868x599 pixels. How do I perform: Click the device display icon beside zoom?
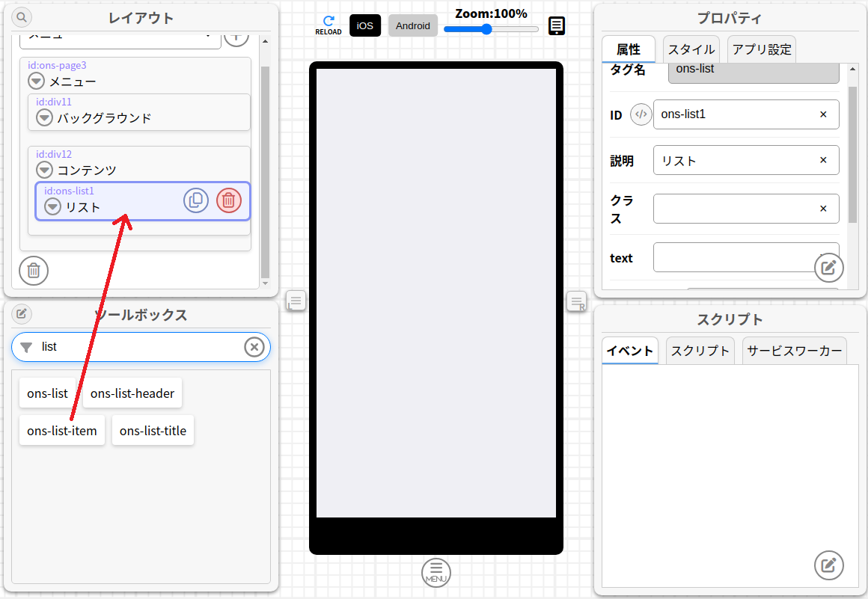(x=556, y=26)
